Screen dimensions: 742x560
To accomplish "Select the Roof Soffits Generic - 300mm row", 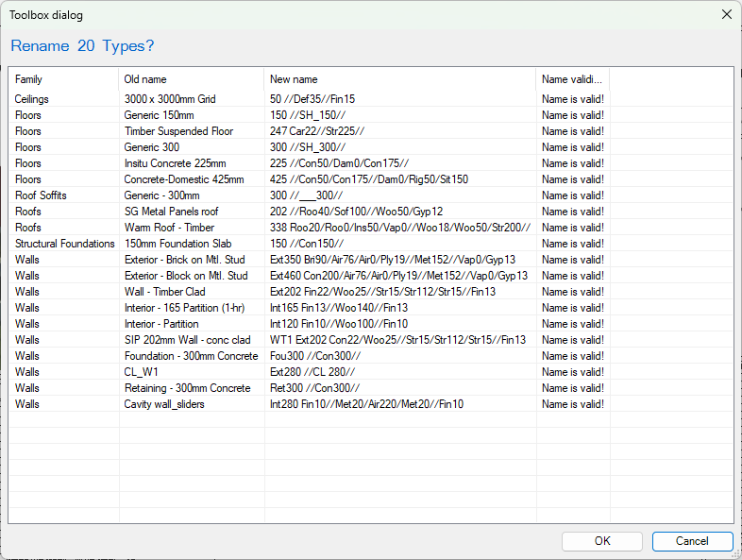I will [161, 195].
